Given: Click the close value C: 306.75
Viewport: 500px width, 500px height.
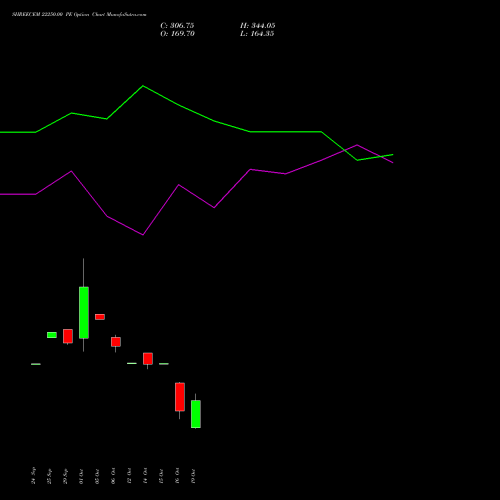Looking at the screenshot, I should [x=177, y=26].
